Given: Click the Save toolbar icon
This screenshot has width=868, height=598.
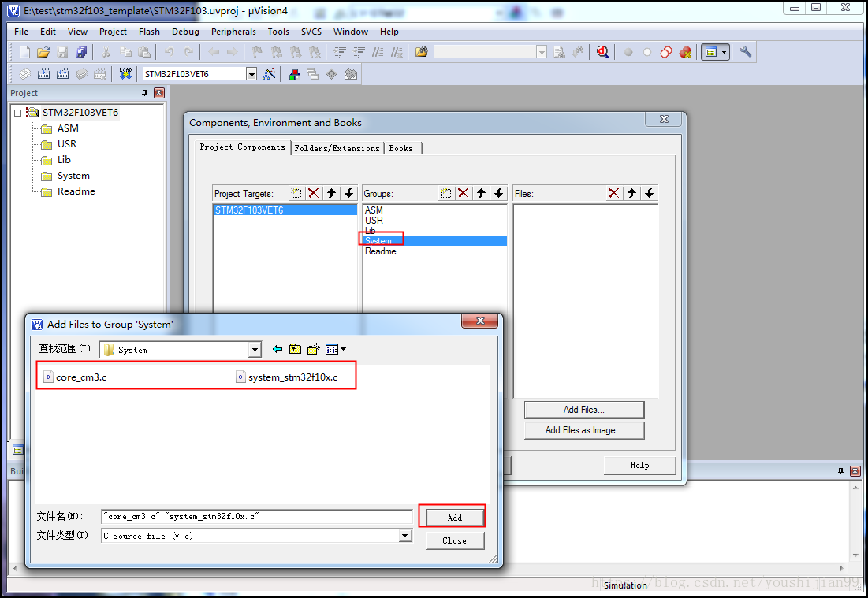Looking at the screenshot, I should point(62,52).
